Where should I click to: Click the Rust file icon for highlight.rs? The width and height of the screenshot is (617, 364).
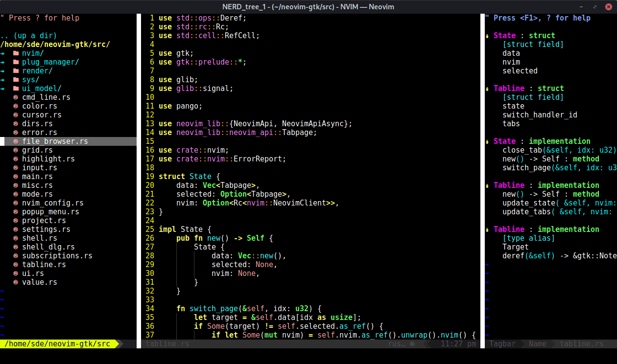16,159
